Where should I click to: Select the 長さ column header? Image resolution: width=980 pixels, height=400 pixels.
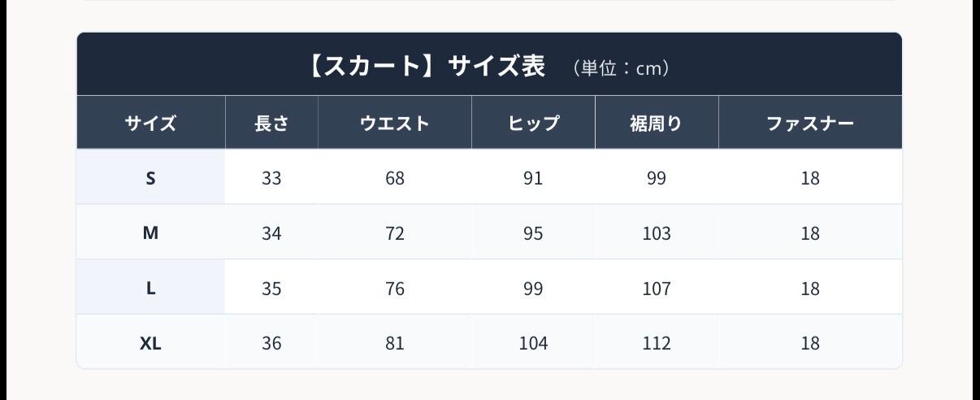tap(271, 124)
